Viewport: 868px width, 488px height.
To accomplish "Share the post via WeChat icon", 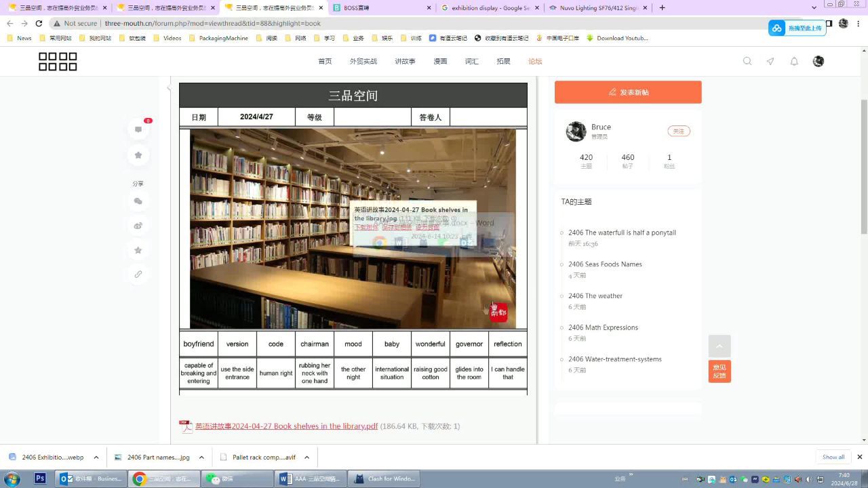I will point(138,201).
